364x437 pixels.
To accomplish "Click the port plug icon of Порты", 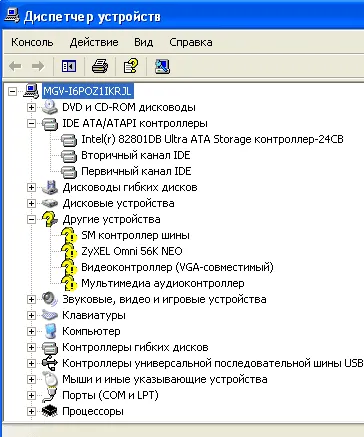I will [50, 396].
